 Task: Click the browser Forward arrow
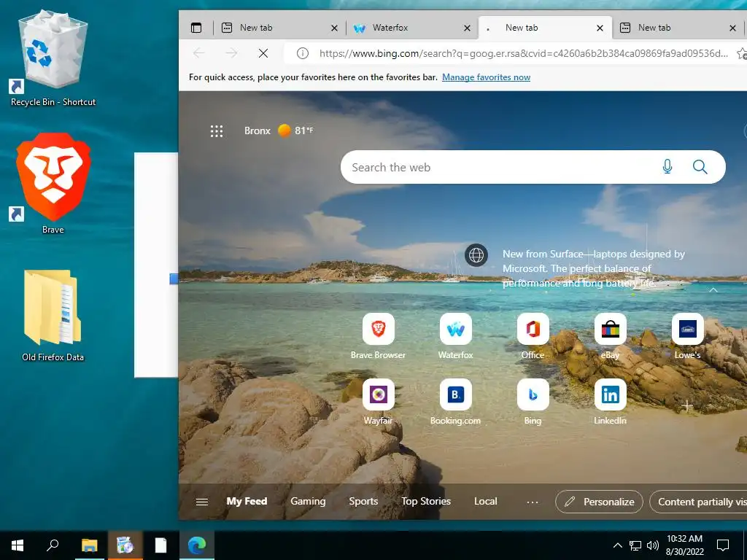click(231, 53)
